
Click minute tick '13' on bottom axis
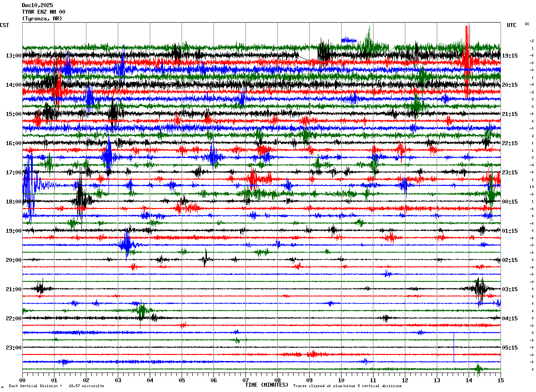click(x=437, y=380)
